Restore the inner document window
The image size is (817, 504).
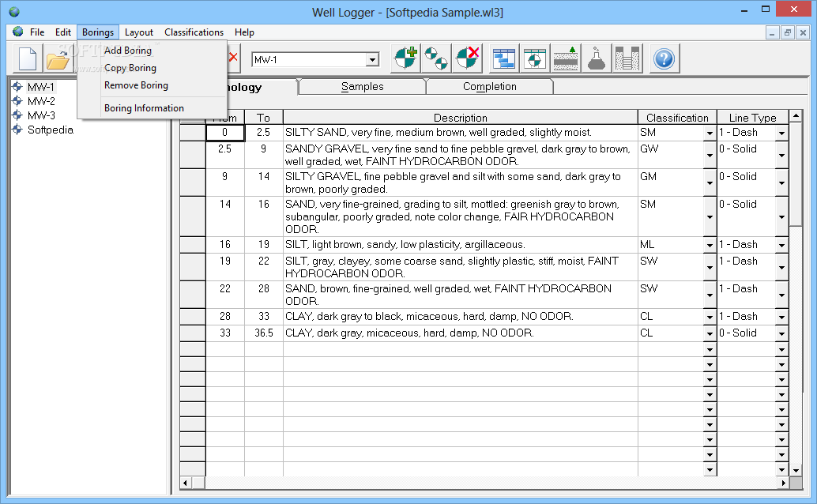pyautogui.click(x=787, y=32)
